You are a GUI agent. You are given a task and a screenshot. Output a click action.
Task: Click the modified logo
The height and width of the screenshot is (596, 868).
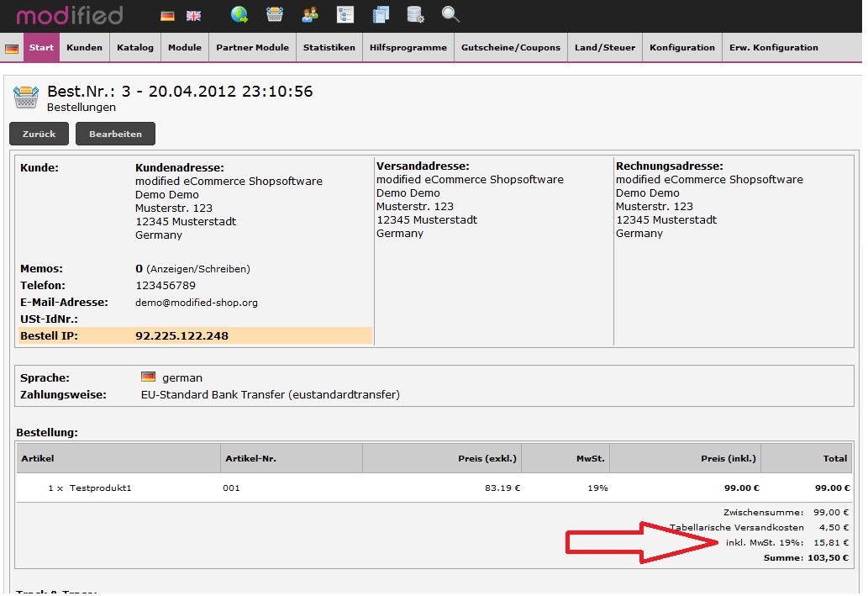70,15
